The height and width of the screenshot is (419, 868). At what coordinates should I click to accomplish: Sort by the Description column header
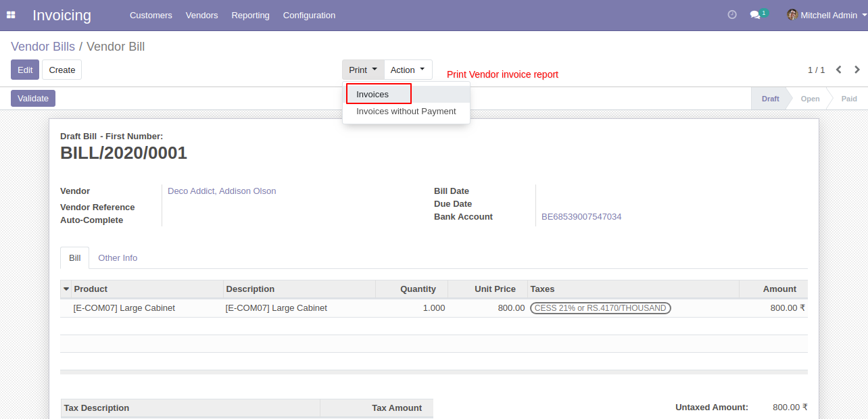click(x=299, y=289)
